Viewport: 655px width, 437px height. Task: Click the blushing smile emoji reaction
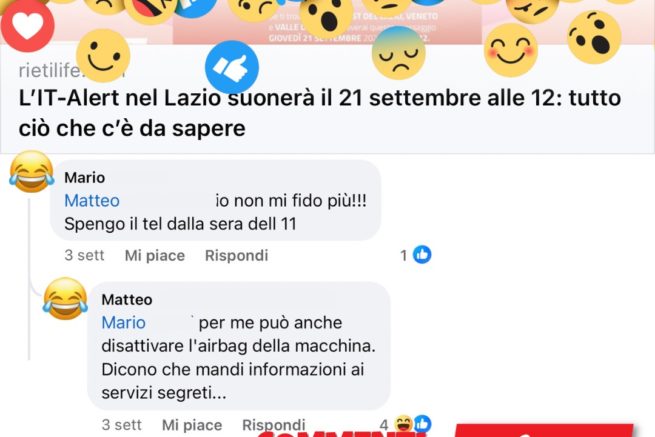point(510,50)
